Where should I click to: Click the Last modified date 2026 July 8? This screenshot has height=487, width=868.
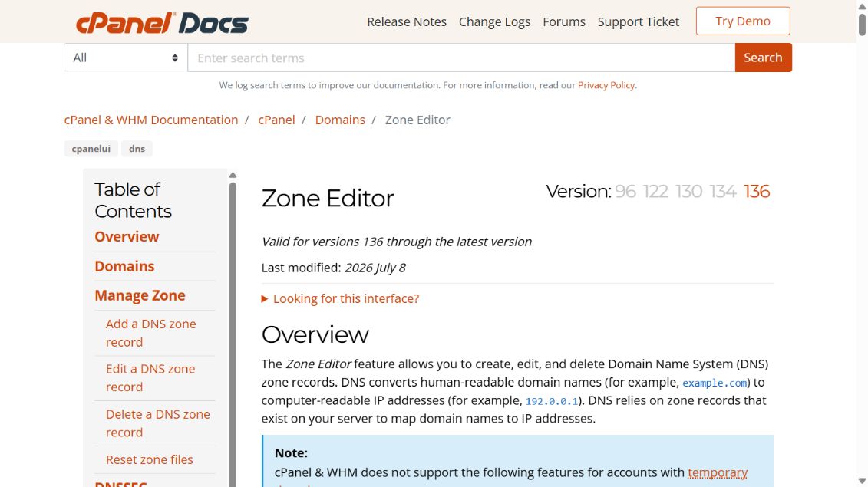pyautogui.click(x=375, y=268)
